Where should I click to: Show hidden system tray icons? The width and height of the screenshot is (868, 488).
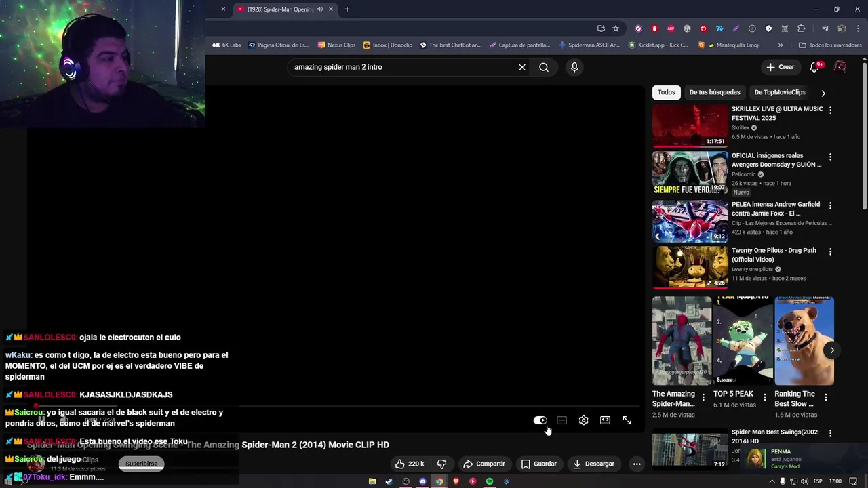point(772,481)
